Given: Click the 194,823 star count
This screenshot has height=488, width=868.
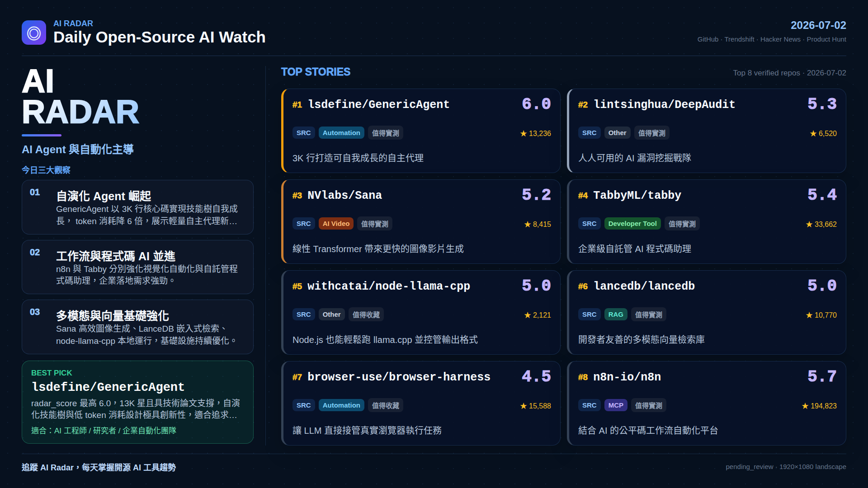Looking at the screenshot, I should [819, 406].
